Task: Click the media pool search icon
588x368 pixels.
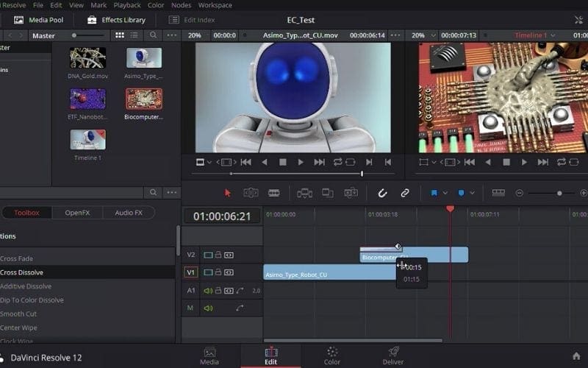Action: [x=153, y=35]
